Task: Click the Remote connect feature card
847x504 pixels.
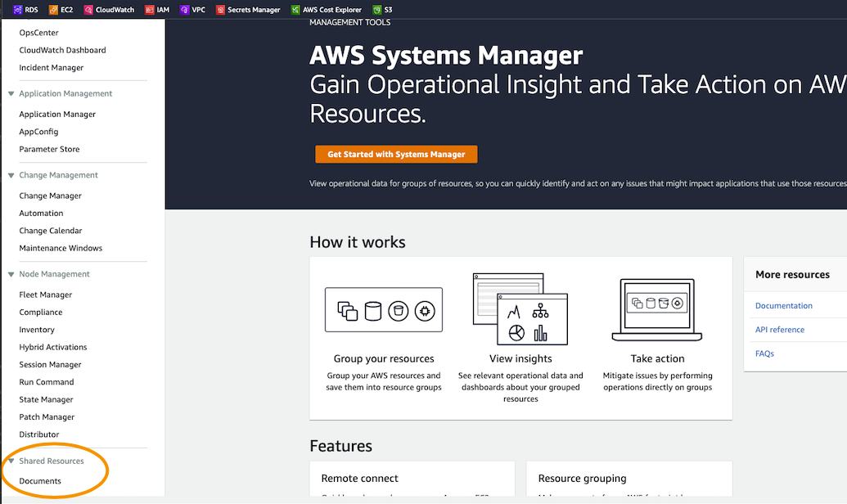Action: click(x=412, y=479)
